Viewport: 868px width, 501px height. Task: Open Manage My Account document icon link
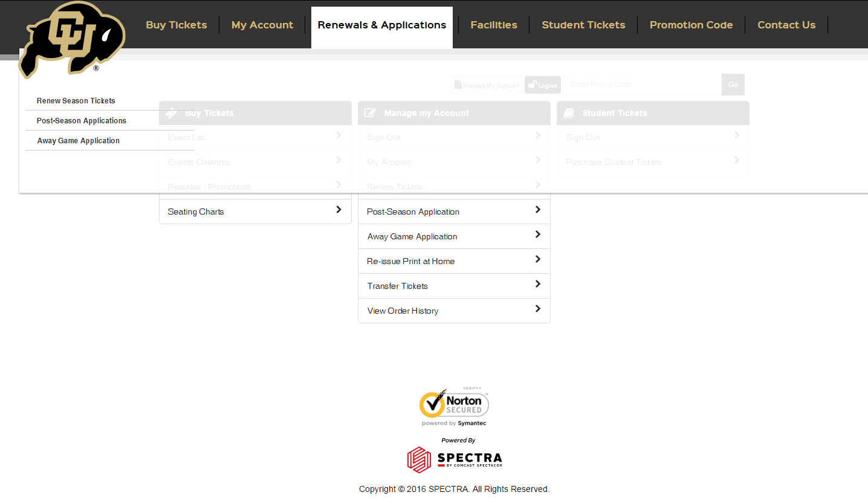coord(487,85)
